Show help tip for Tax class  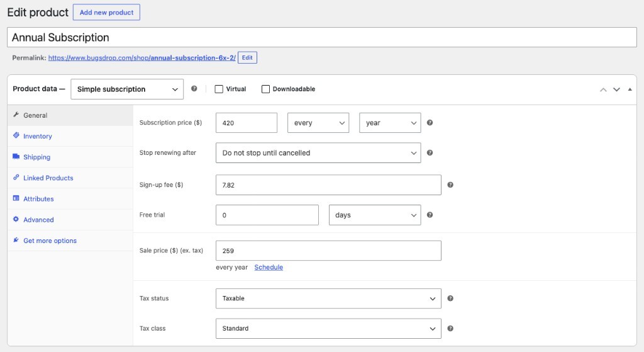[450, 328]
